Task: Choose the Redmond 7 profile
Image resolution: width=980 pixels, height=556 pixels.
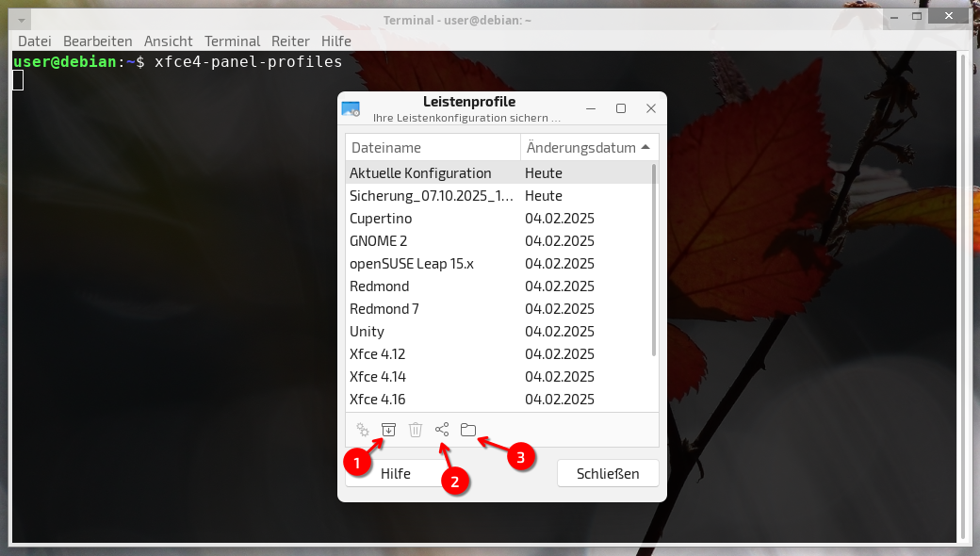Action: click(384, 309)
